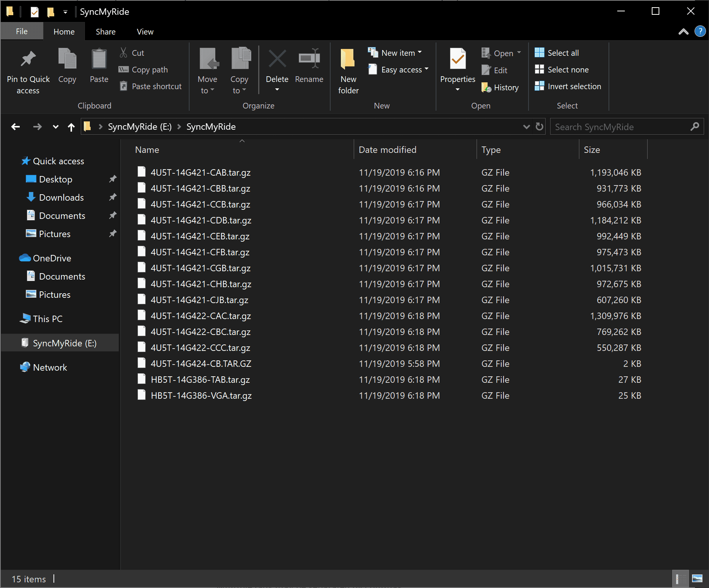Expand address bar history dropdown
Screen dimensions: 709x588
point(526,127)
